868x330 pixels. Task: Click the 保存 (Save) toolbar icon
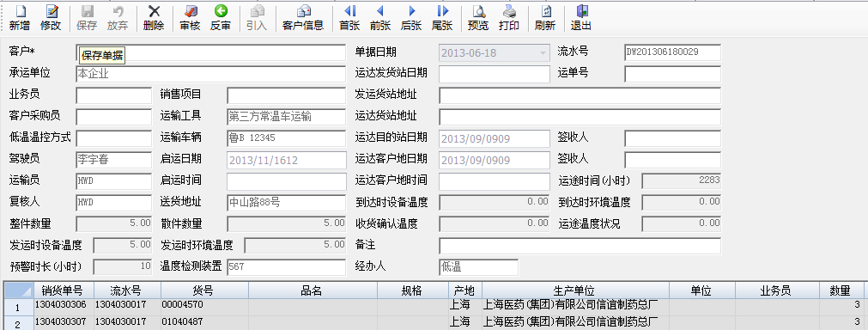[87, 18]
